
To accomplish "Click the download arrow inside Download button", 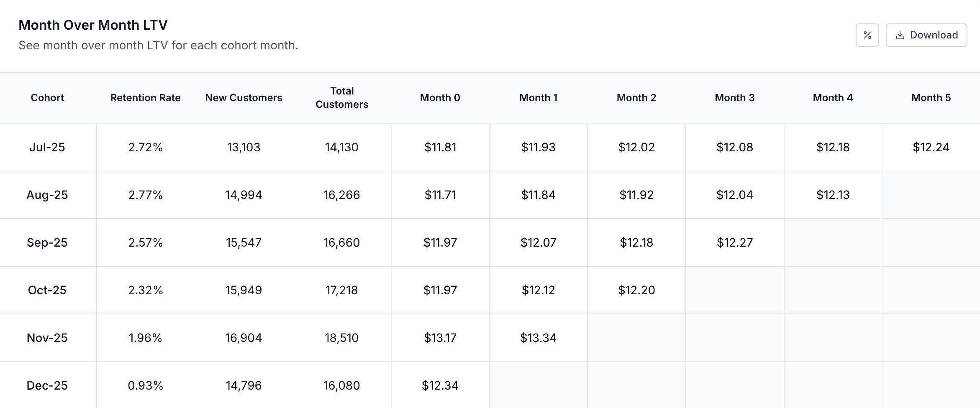I will coord(900,35).
